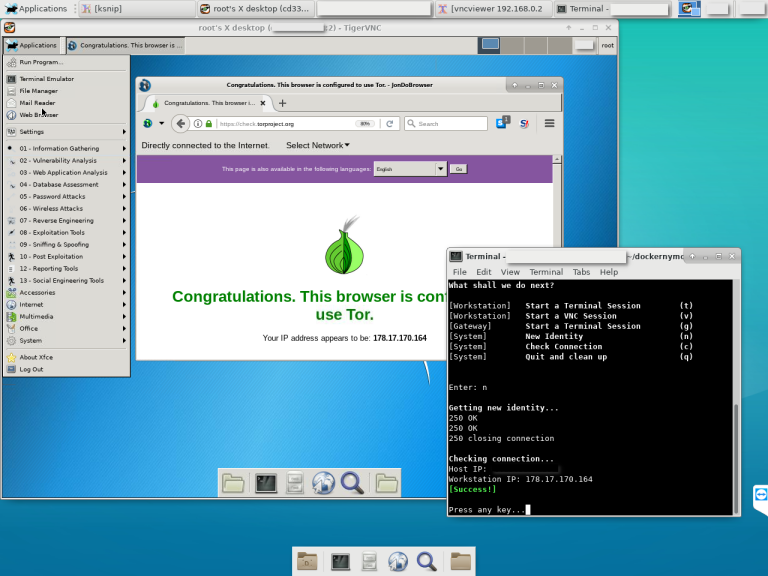
Task: Open the Select Network dropdown
Action: (x=318, y=145)
